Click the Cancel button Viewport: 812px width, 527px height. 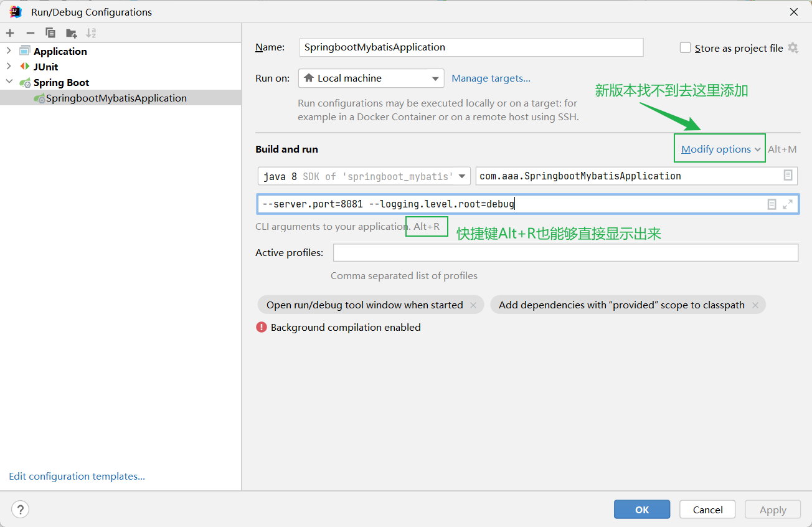[707, 510]
